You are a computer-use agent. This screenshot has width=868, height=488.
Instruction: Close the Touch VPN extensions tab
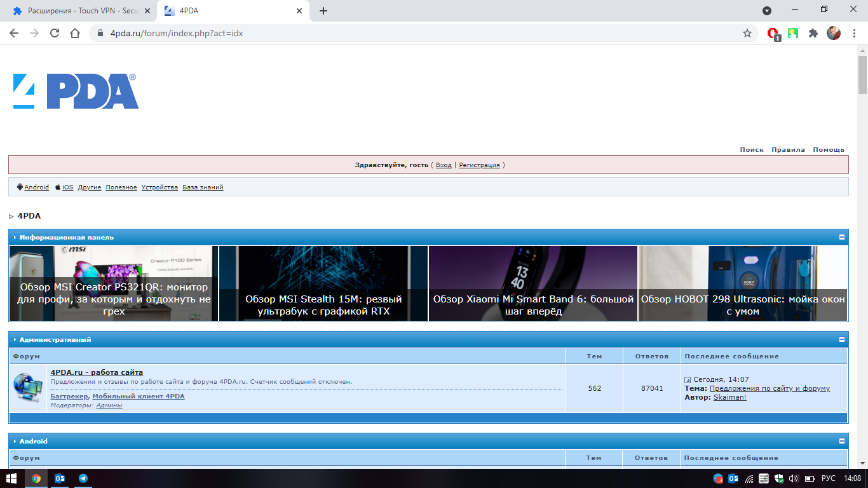coord(147,11)
